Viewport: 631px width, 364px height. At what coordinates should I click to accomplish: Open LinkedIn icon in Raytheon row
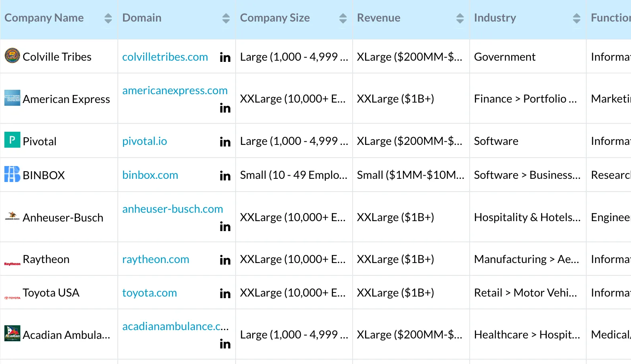pos(225,260)
